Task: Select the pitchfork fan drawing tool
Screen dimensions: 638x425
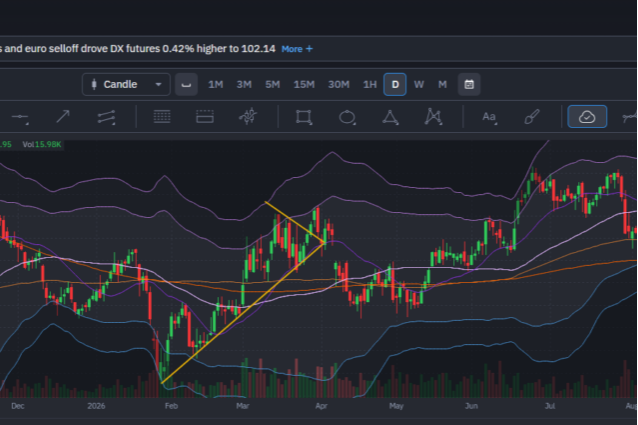Action: 248,117
